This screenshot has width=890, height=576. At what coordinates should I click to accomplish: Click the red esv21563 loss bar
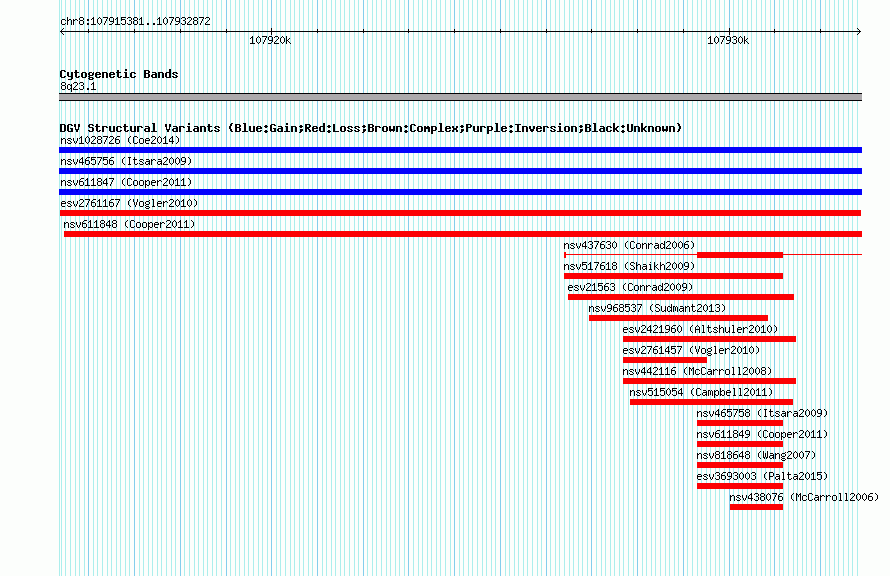681,297
